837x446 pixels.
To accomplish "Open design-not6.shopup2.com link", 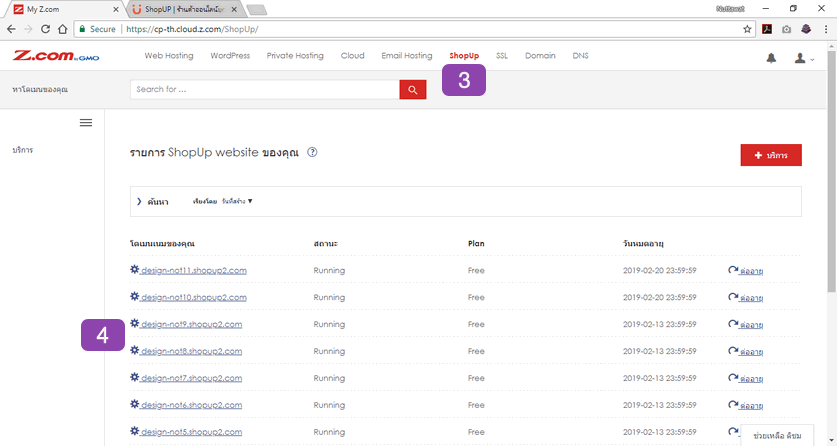I will (192, 405).
